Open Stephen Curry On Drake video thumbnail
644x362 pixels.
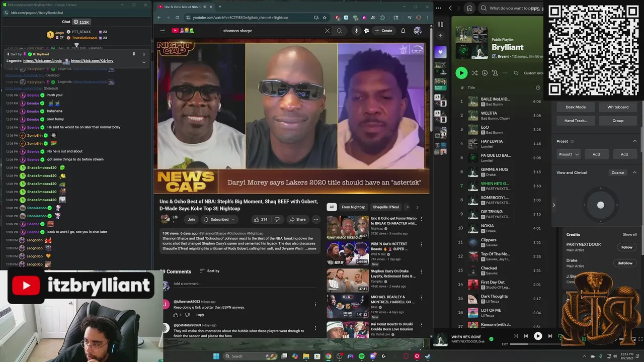tap(348, 280)
